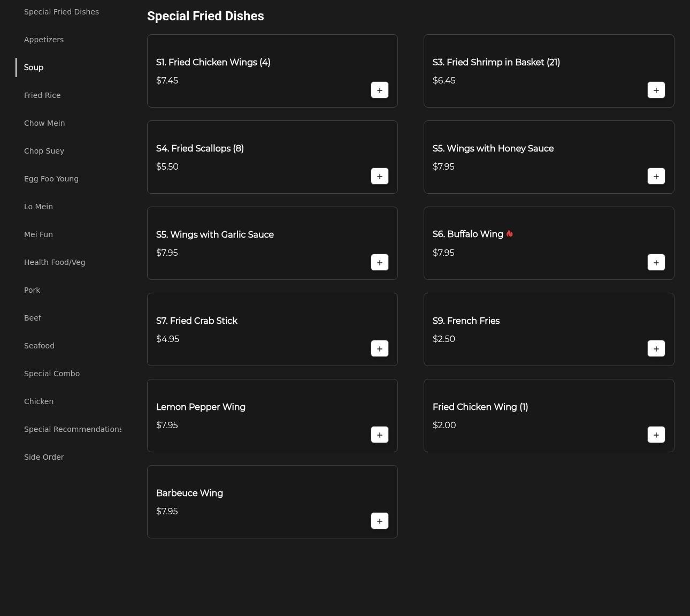
Task: Add Wings with Garlic Sauce to cart
Action: (379, 262)
